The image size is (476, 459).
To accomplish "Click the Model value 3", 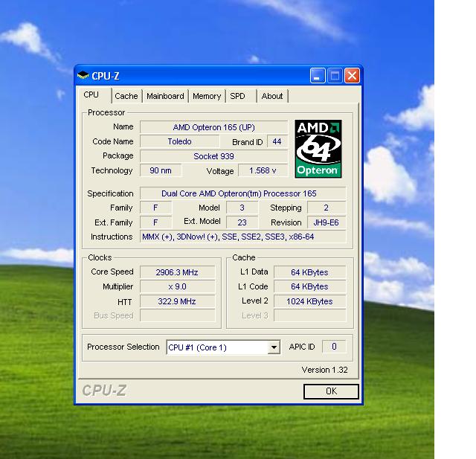I will [242, 208].
